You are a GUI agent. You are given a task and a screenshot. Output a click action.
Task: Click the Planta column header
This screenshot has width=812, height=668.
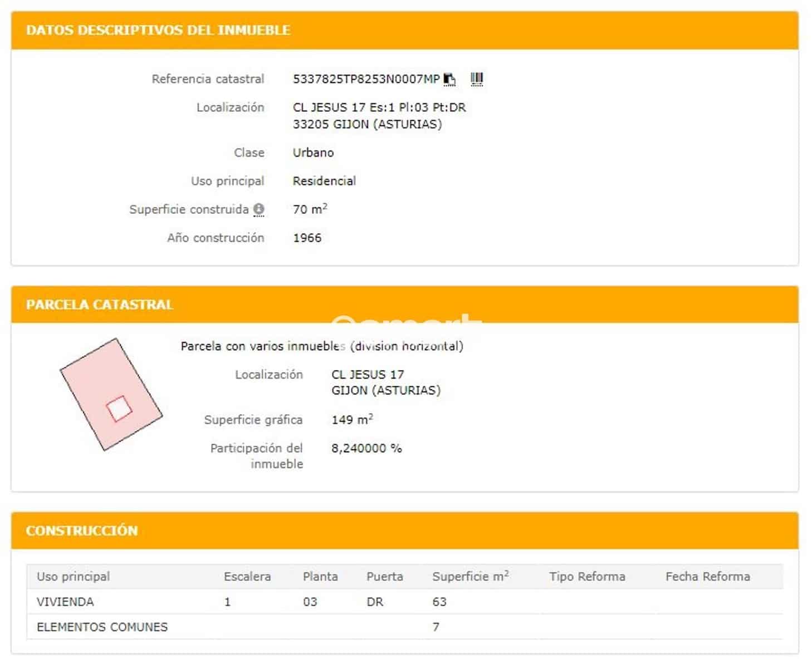click(320, 577)
